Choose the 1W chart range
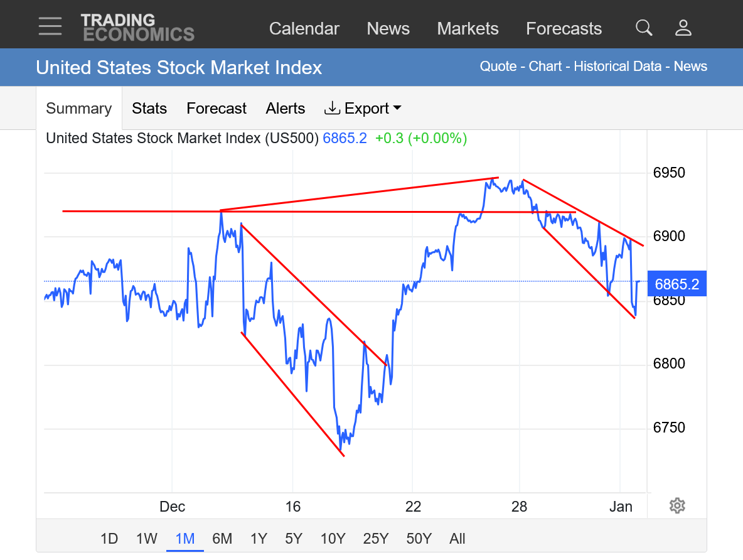Image resolution: width=743 pixels, height=560 pixels. coord(147,539)
